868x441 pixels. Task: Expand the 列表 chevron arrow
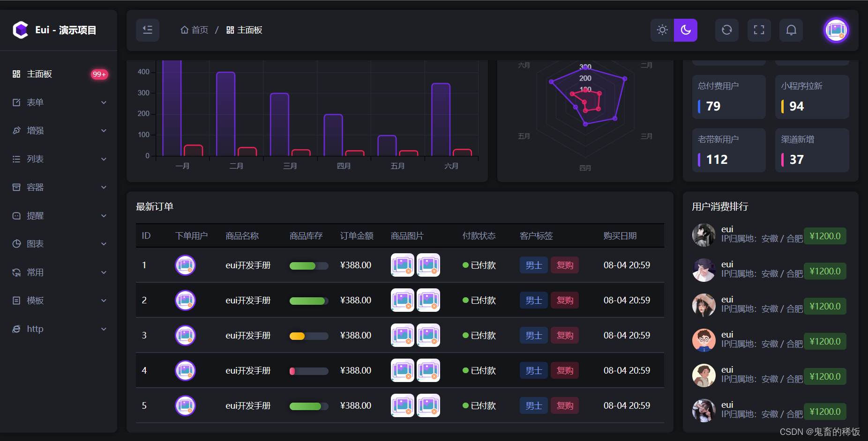click(104, 159)
